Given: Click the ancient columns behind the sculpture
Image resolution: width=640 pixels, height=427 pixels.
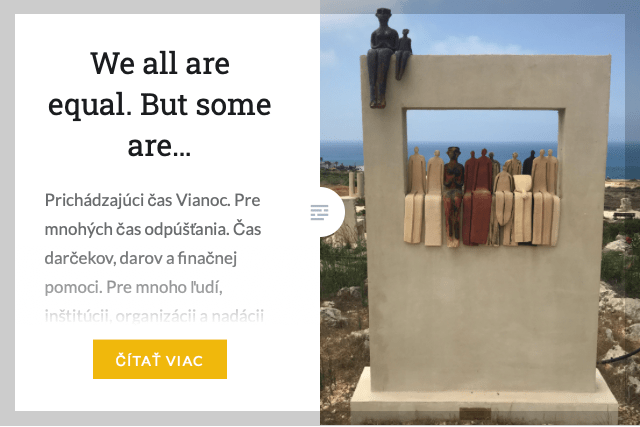Looking at the screenshot, I should (x=357, y=184).
